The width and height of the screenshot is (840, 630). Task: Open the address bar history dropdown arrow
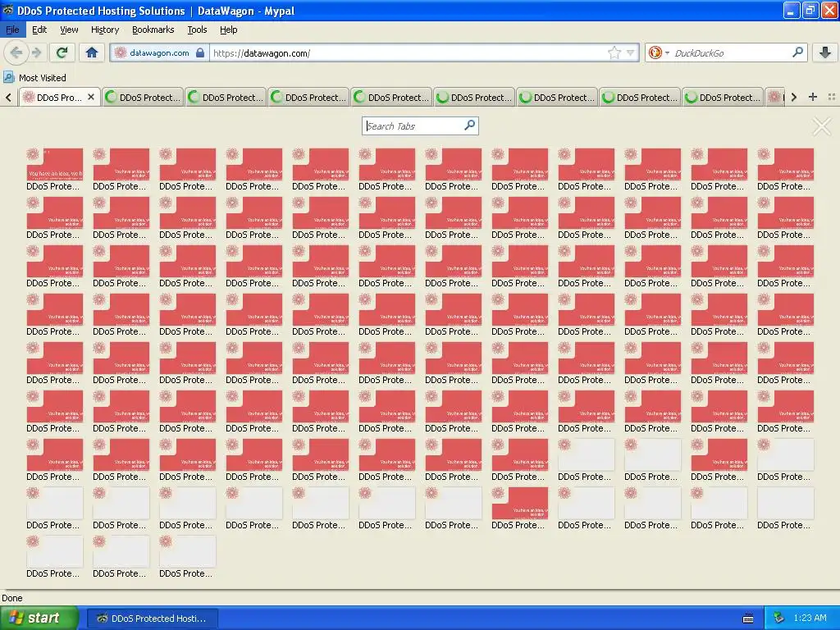(631, 52)
